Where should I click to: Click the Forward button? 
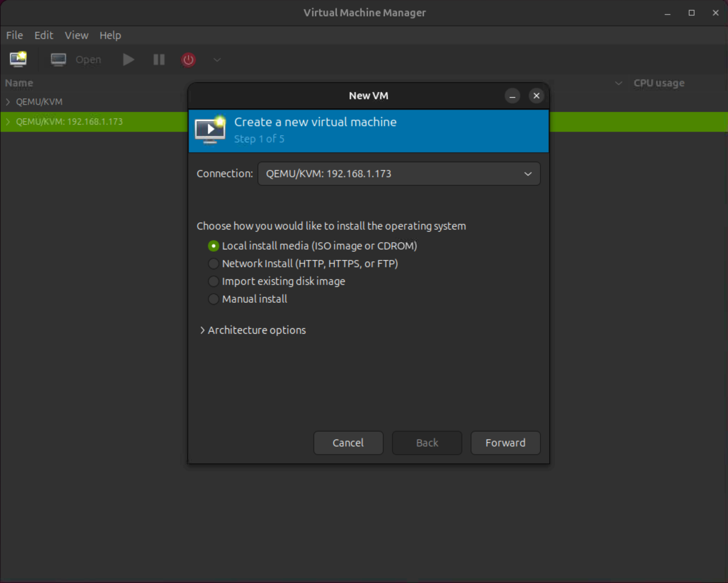click(x=505, y=443)
